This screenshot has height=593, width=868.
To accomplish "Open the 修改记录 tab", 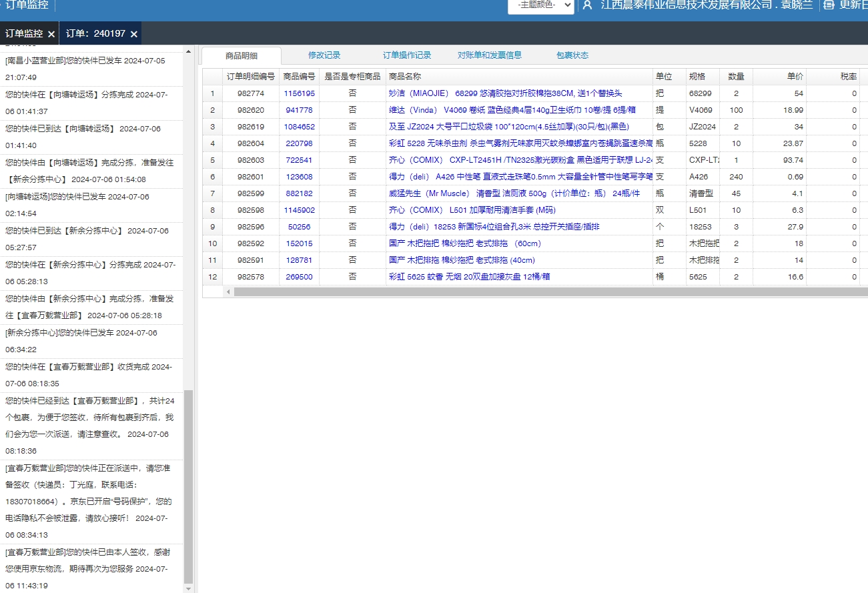I will point(324,55).
